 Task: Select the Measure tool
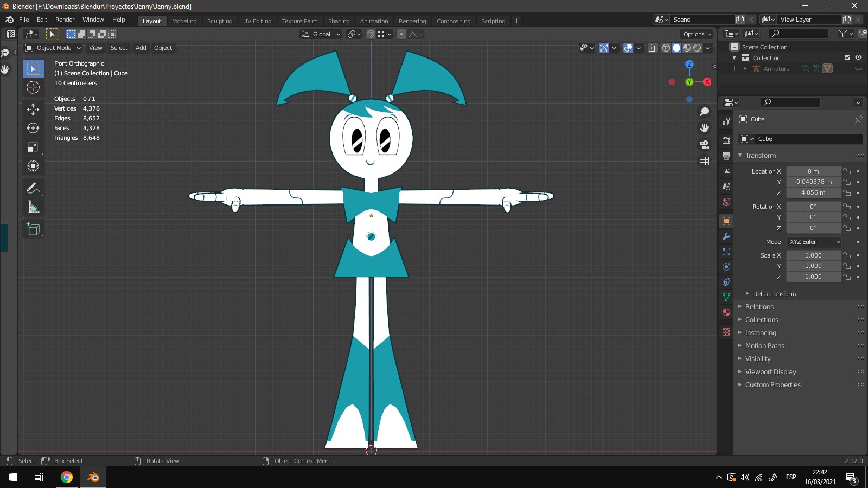(x=33, y=207)
